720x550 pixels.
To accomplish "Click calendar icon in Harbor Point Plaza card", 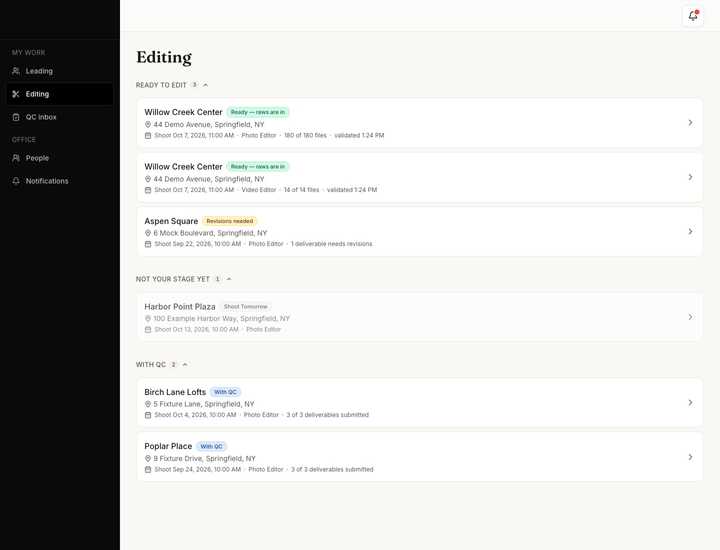I will [148, 330].
